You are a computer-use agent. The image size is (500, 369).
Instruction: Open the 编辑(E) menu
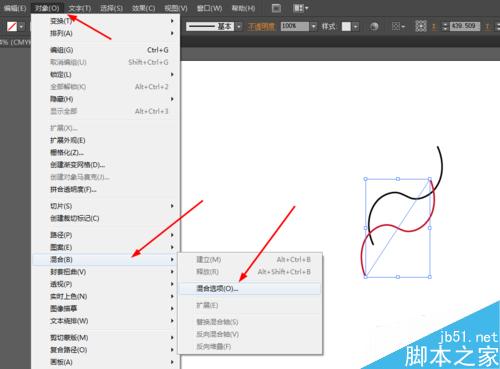[15, 8]
